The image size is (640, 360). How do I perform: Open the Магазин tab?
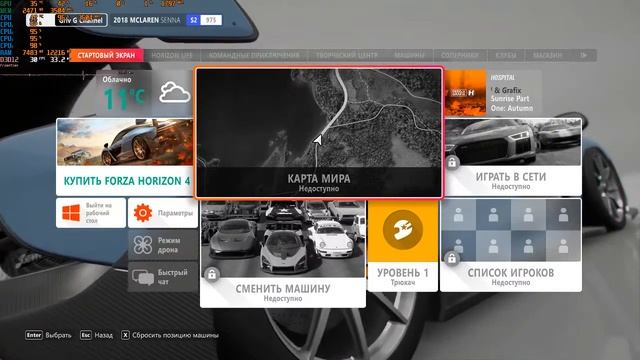point(547,56)
